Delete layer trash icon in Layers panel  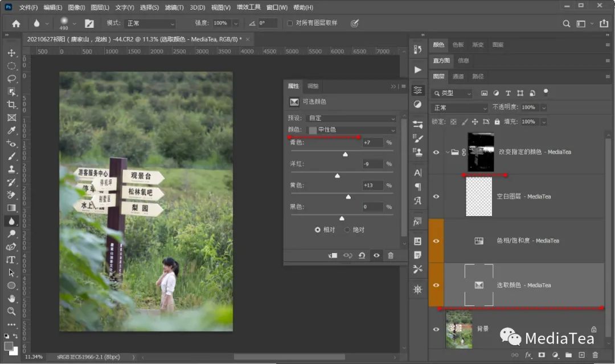click(595, 355)
